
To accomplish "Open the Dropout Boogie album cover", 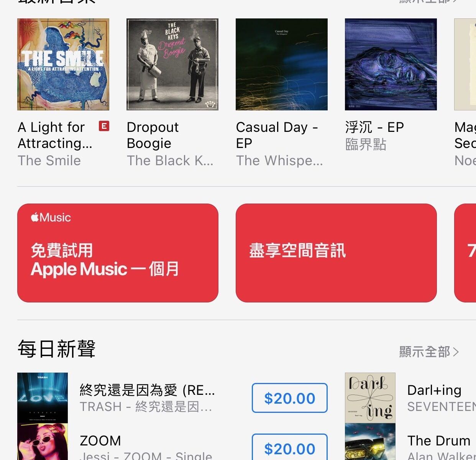I will click(x=172, y=64).
